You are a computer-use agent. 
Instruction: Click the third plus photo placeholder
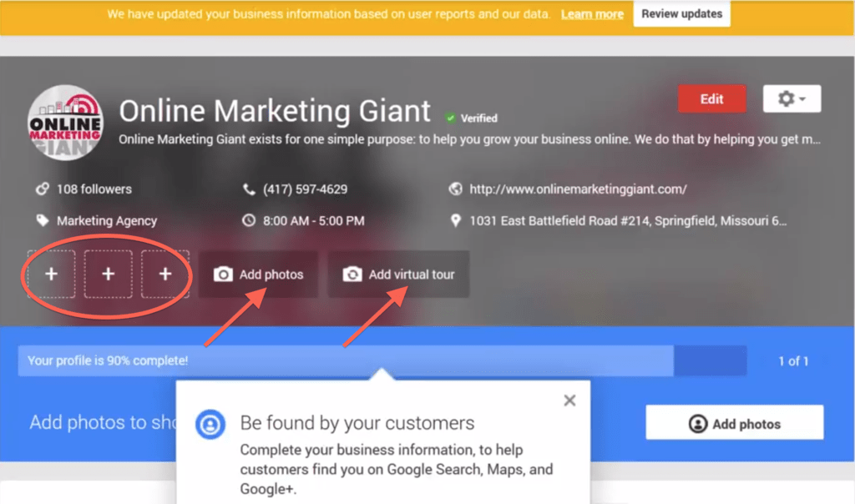point(165,274)
